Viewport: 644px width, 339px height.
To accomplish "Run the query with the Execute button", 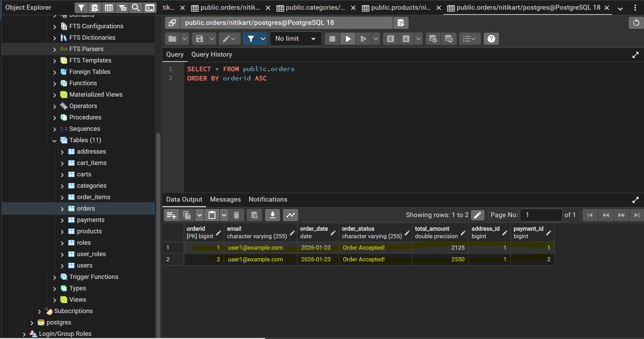I will 348,39.
